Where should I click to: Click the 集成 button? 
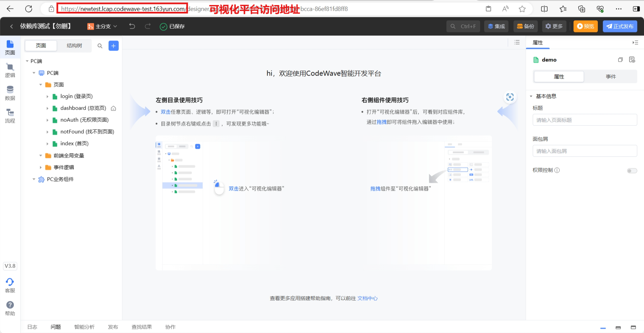(x=496, y=26)
